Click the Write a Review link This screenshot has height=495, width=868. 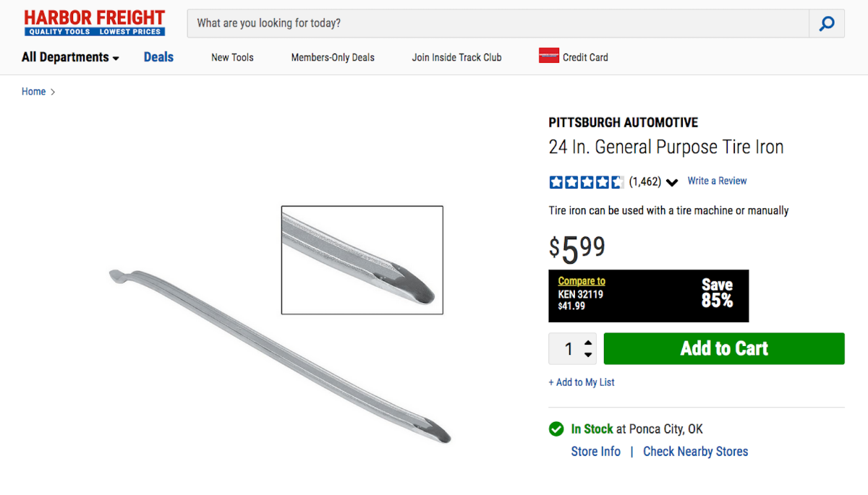pos(717,181)
